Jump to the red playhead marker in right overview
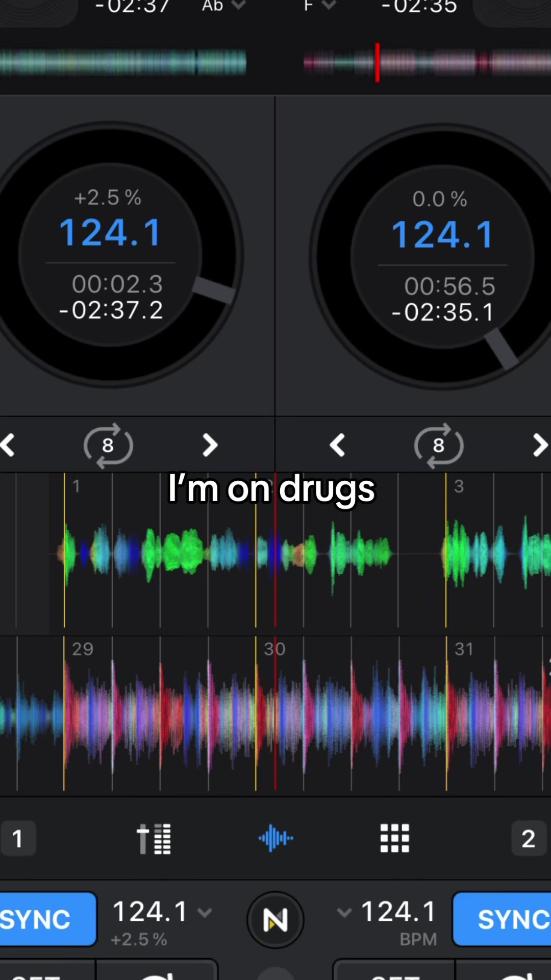Screen dimensions: 551x980 [x=378, y=62]
